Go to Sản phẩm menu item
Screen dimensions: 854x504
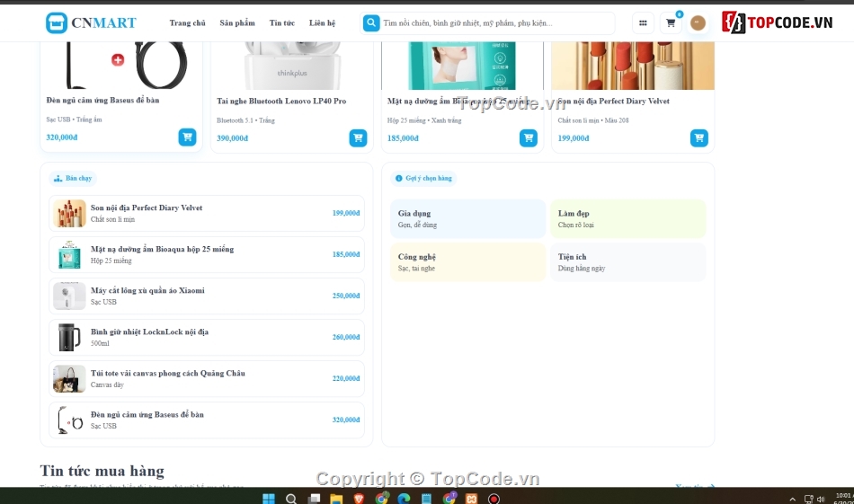237,22
